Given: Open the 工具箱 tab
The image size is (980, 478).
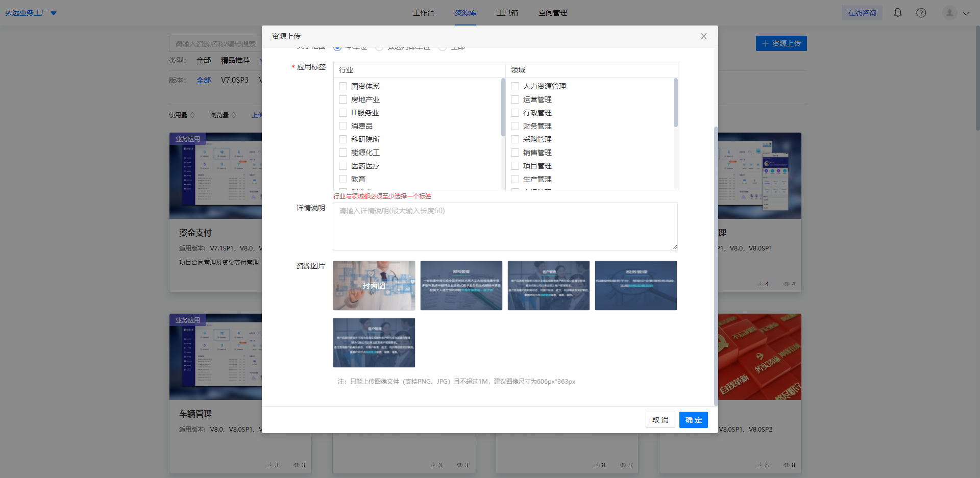Looking at the screenshot, I should 507,13.
